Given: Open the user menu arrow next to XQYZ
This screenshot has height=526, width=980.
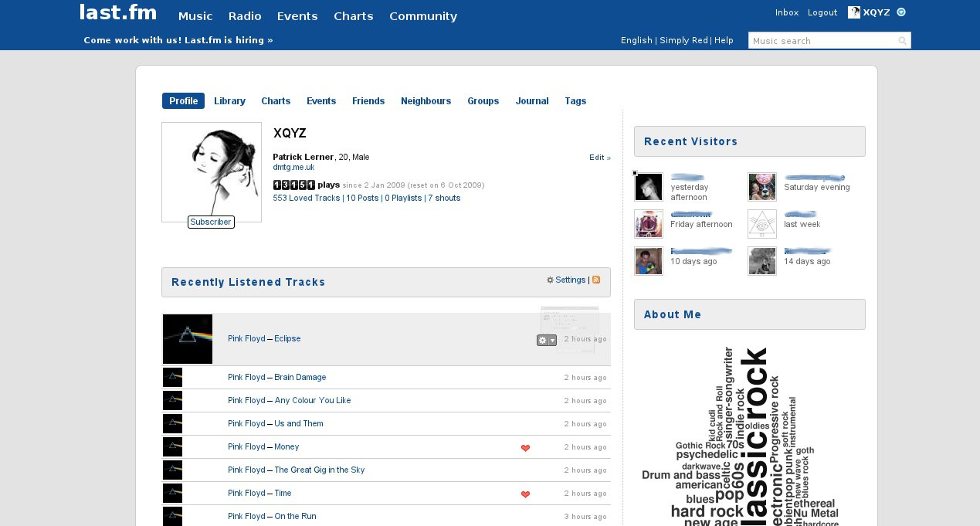Looking at the screenshot, I should (x=901, y=12).
